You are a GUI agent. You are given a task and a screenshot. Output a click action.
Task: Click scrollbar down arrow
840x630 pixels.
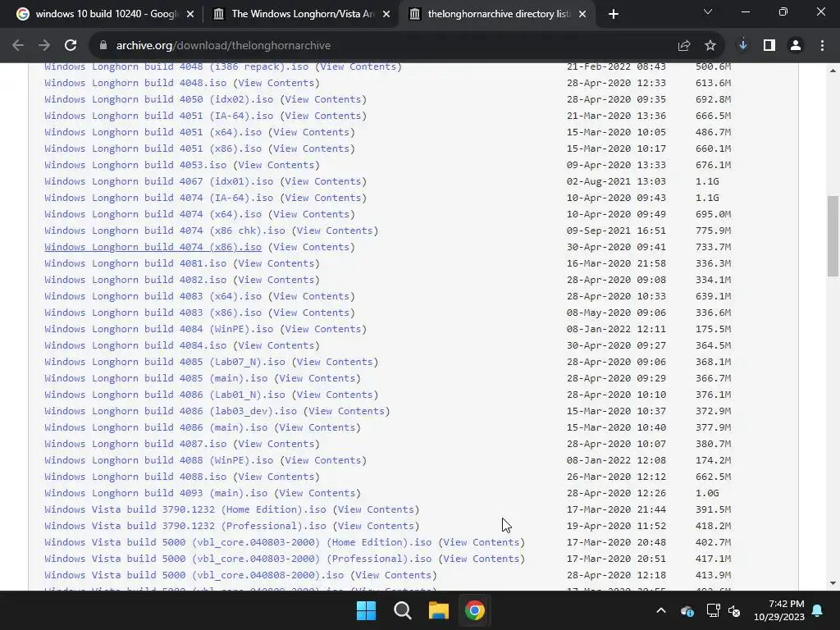point(833,583)
